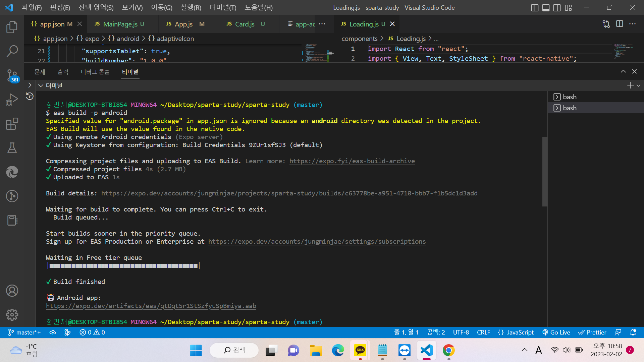The height and width of the screenshot is (362, 644).
Task: Toggle the bottom panel layout button
Action: click(546, 7)
